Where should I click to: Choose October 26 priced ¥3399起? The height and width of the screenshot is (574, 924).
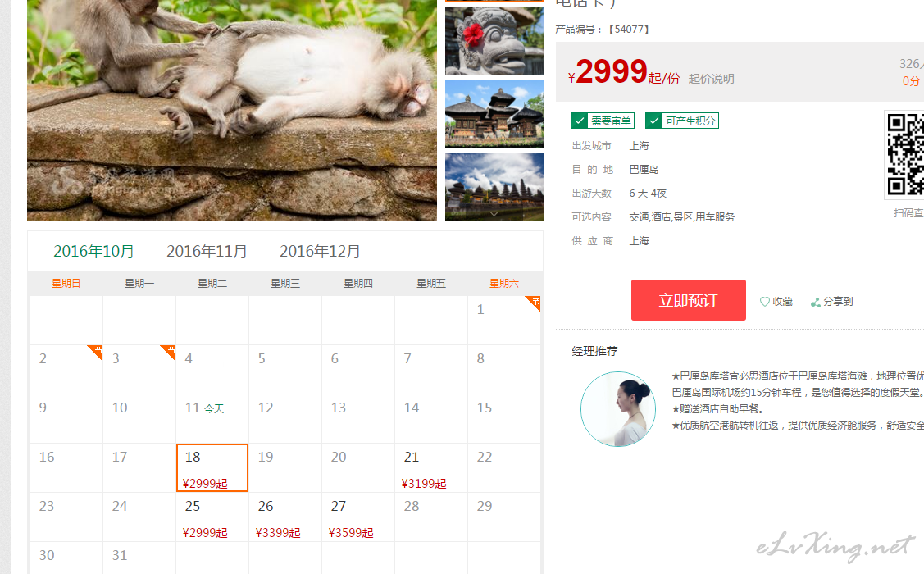tap(285, 517)
